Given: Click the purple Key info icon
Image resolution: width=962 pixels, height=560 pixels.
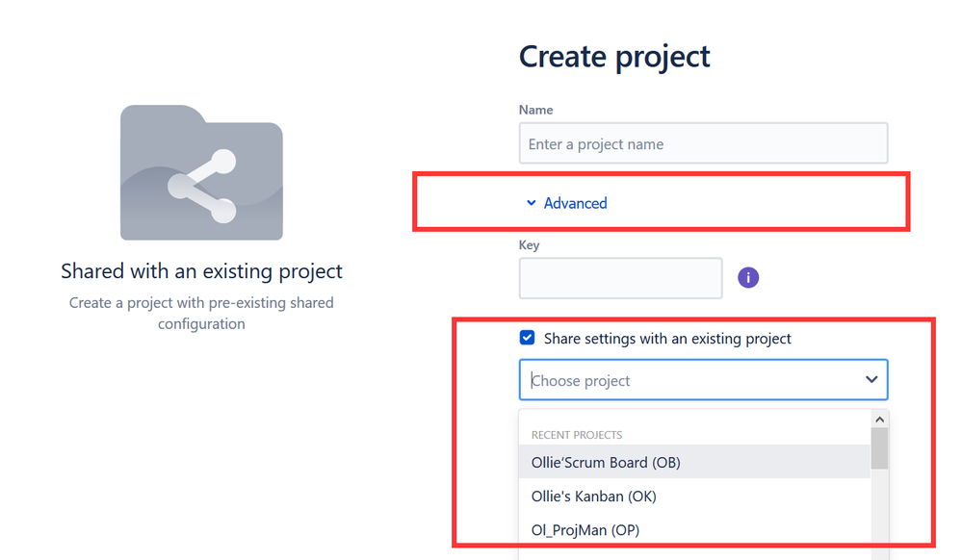Looking at the screenshot, I should pos(748,278).
